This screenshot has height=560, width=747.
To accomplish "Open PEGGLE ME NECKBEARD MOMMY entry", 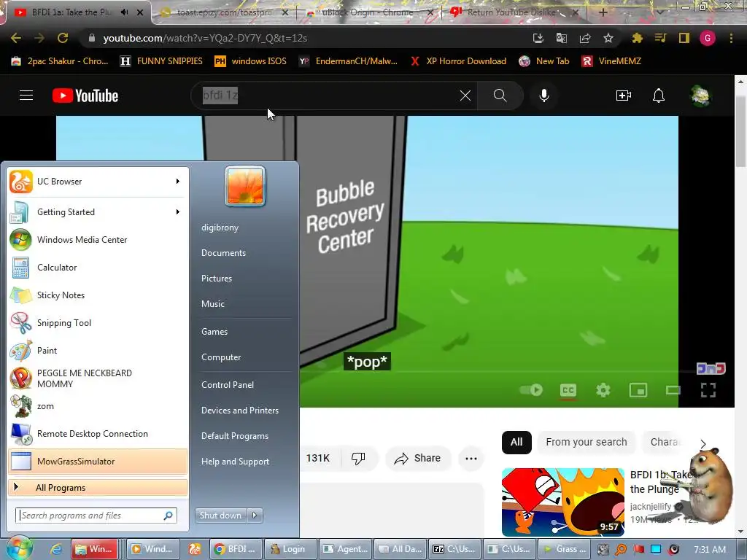I will coord(98,378).
